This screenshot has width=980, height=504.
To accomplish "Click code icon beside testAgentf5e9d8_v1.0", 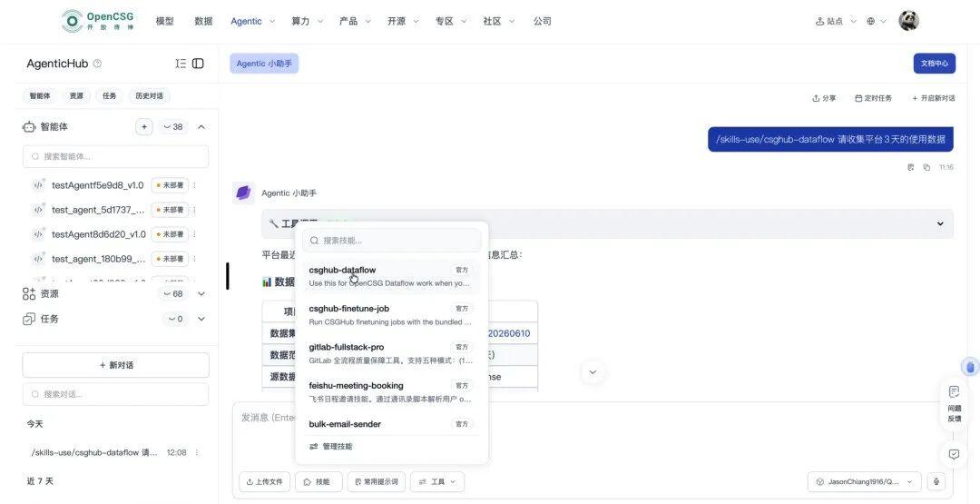I will 39,185.
